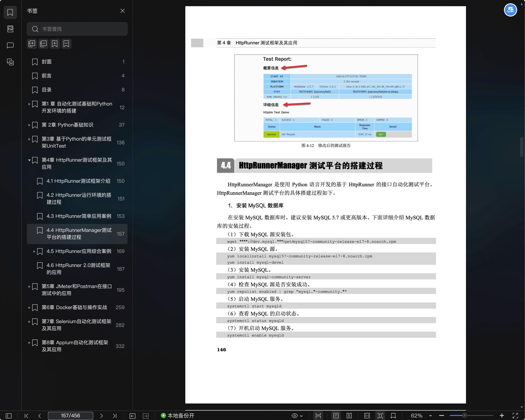
Task: Open the thumbnails panel icon
Action: pyautogui.click(x=10, y=29)
